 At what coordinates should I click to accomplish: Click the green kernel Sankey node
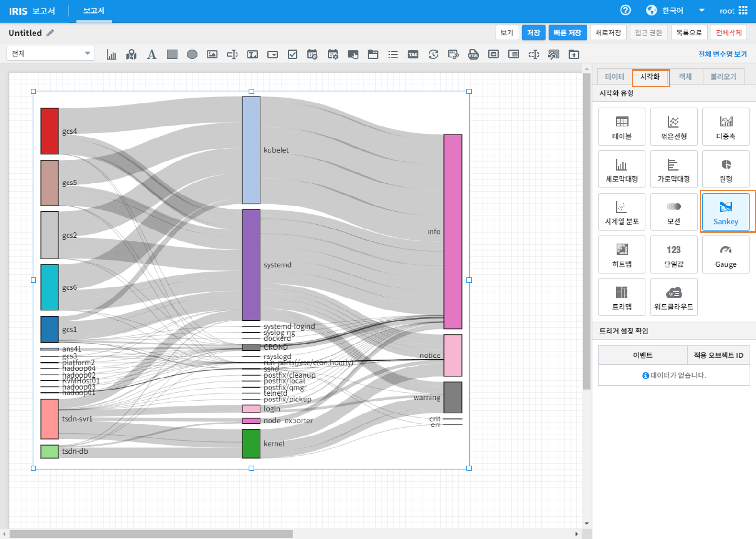pyautogui.click(x=251, y=444)
